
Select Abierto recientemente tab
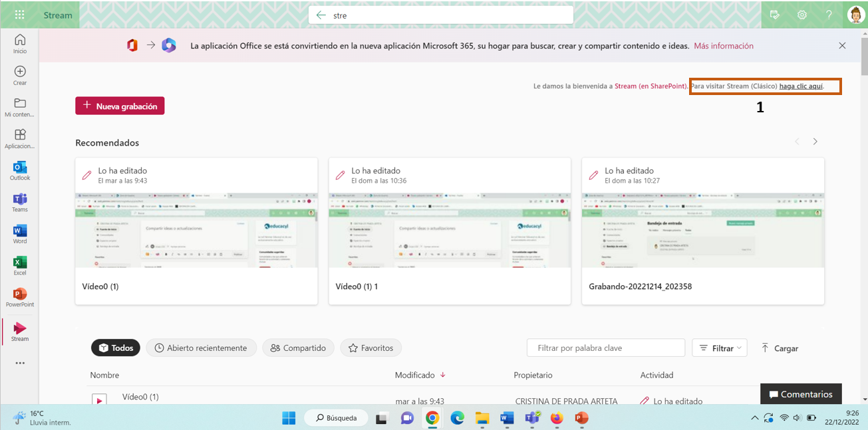202,348
